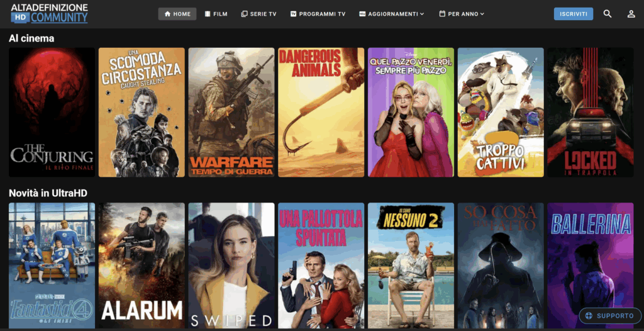Open the Una Pallottola Spuntata poster
Screen dimensions: 644x331
click(321, 265)
